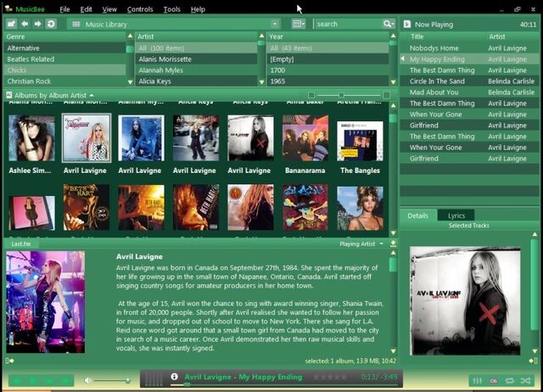This screenshot has width=543, height=392.
Task: Sort by the Year column header
Action: [328, 36]
